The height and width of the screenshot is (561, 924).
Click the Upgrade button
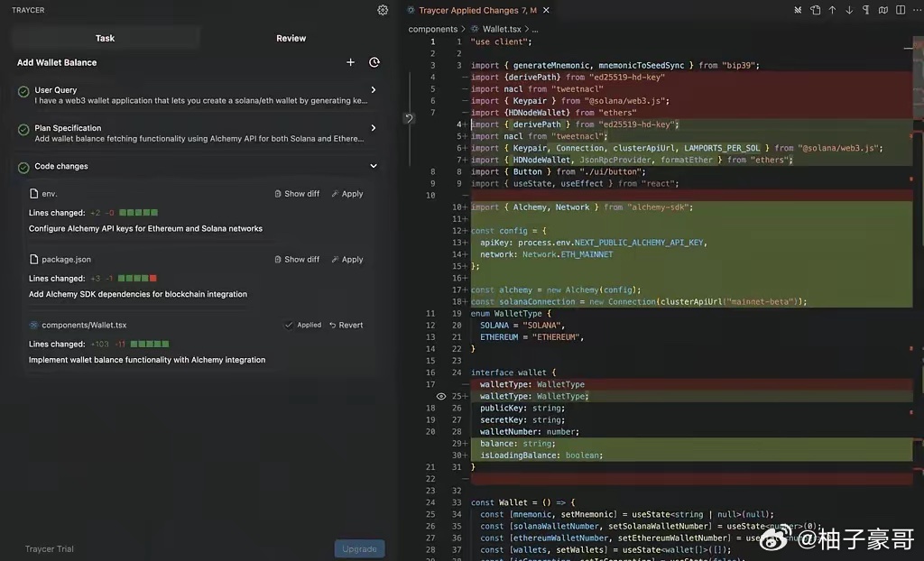coord(359,548)
